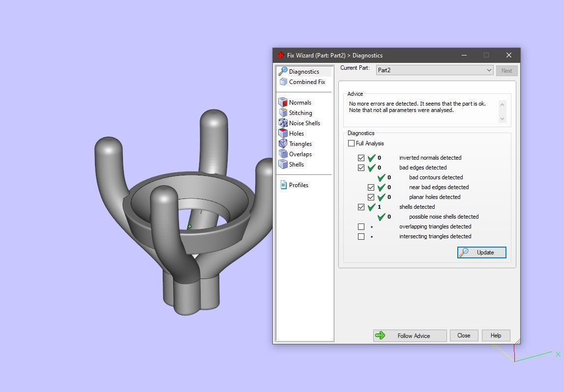The width and height of the screenshot is (564, 392).
Task: Click the magnifier icon on Update button
Action: coord(464,252)
